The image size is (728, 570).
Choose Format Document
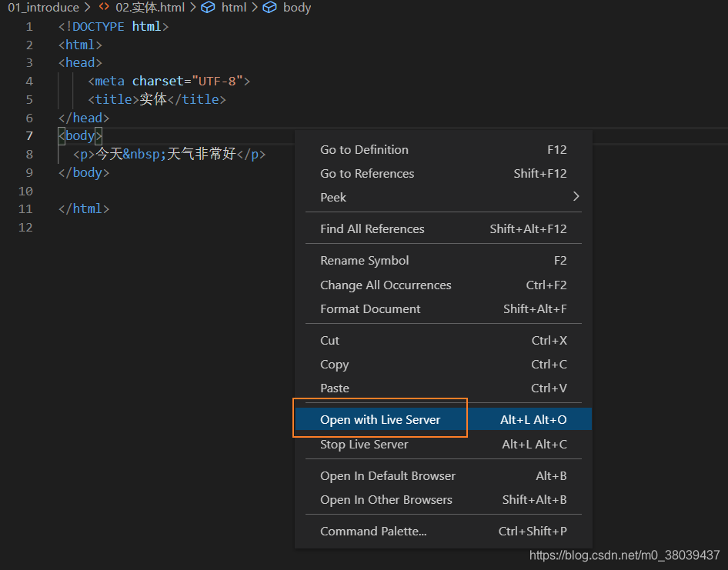coord(443,308)
